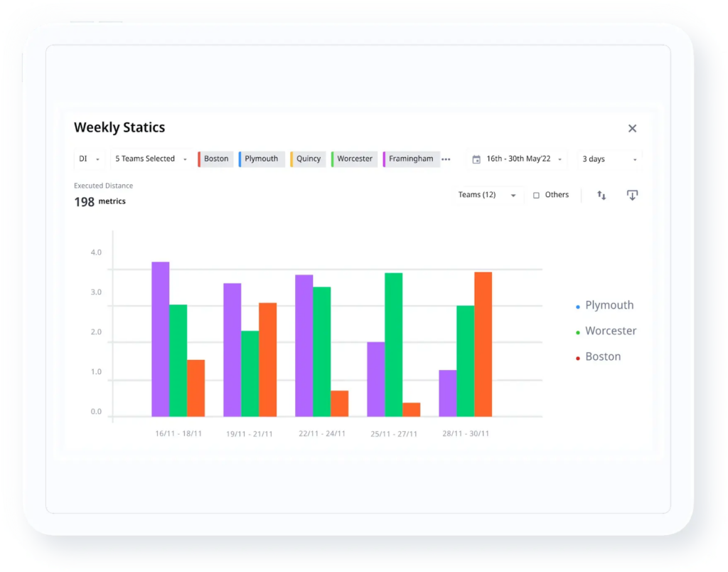Click Boston's red legend dot
Viewport: 728px width, 572px height.
coord(578,356)
